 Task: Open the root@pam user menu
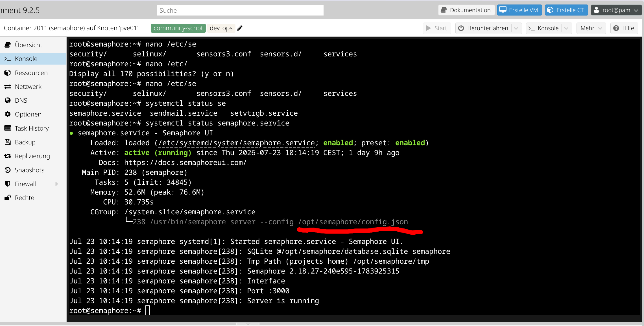(617, 10)
